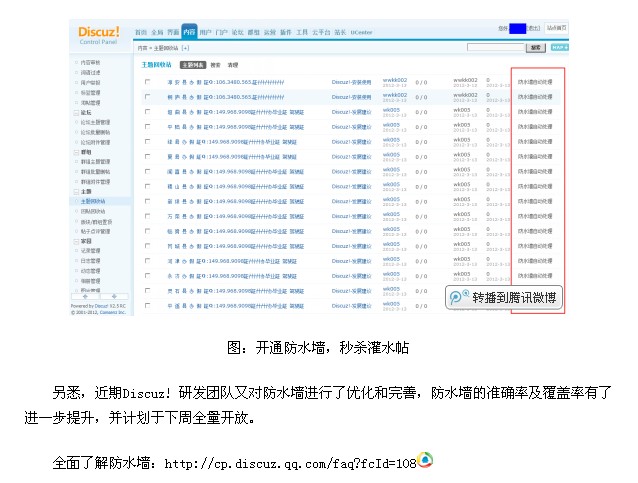This screenshot has width=638, height=483.
Task: Open 词语过滤 in the sidebar
Action: pos(90,72)
